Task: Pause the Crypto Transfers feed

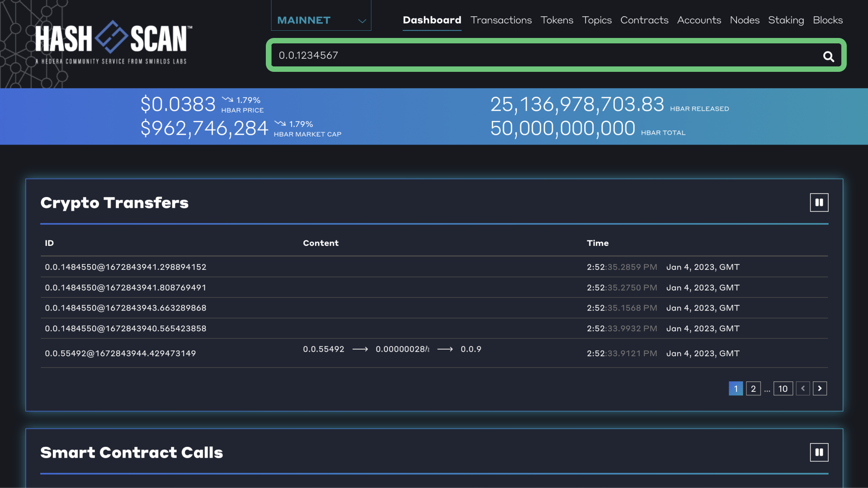Action: [x=819, y=202]
